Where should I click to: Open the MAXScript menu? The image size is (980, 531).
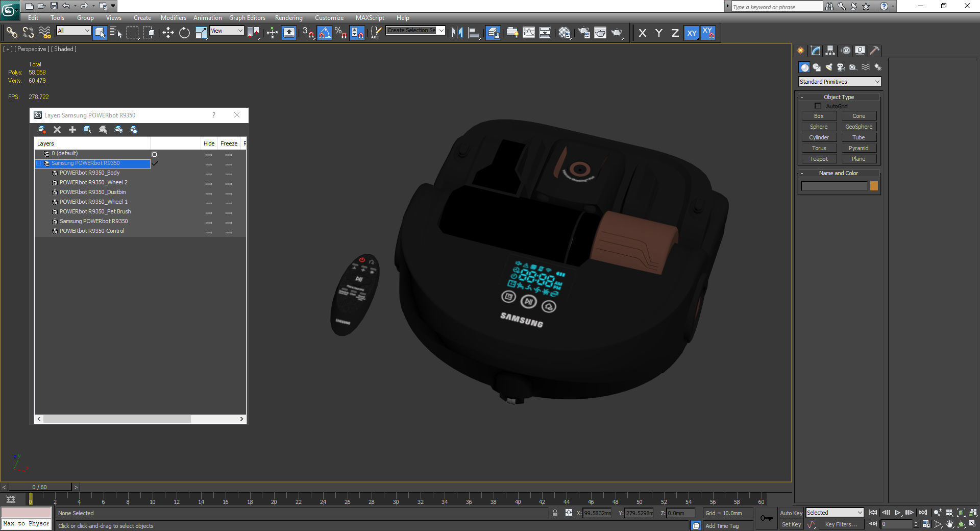(370, 17)
